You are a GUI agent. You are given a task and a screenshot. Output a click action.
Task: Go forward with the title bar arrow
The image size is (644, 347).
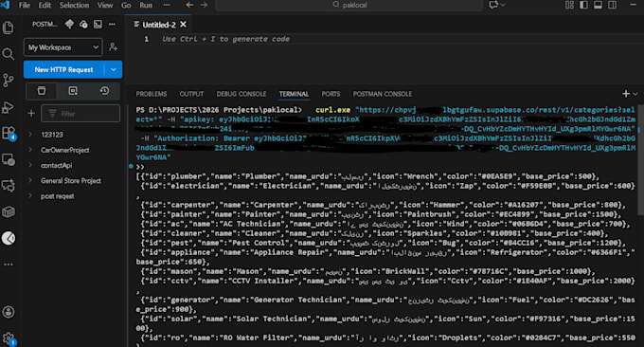(x=204, y=5)
